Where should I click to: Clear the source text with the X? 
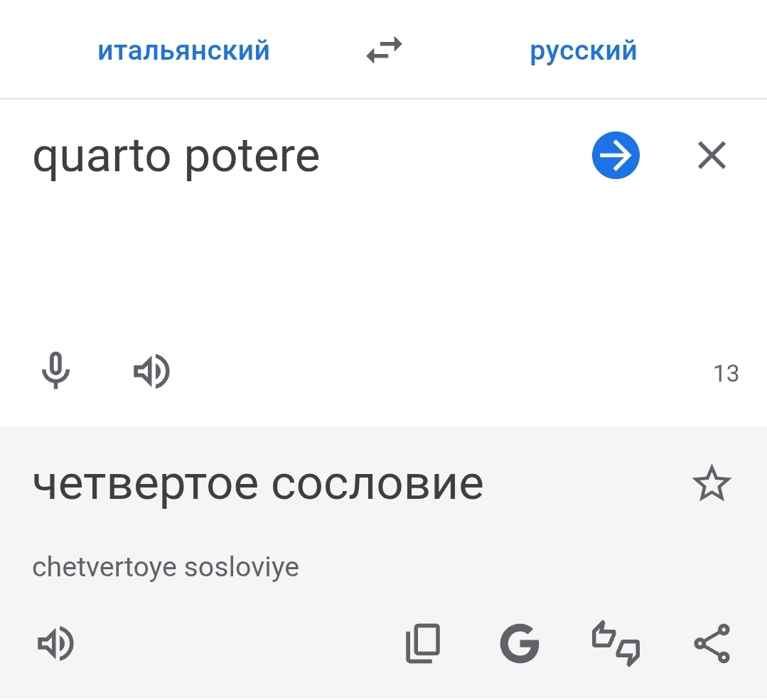(712, 156)
